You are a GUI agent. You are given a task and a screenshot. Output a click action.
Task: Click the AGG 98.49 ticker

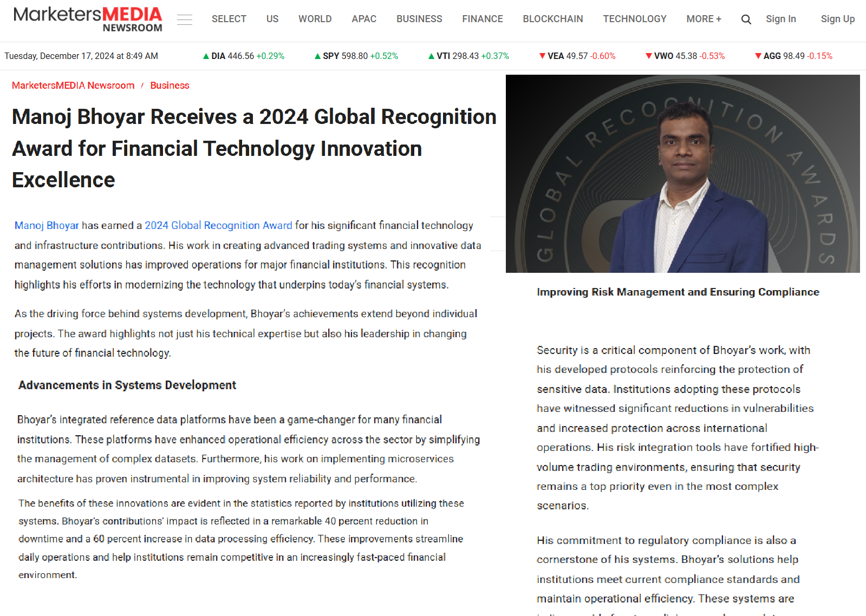pyautogui.click(x=793, y=56)
